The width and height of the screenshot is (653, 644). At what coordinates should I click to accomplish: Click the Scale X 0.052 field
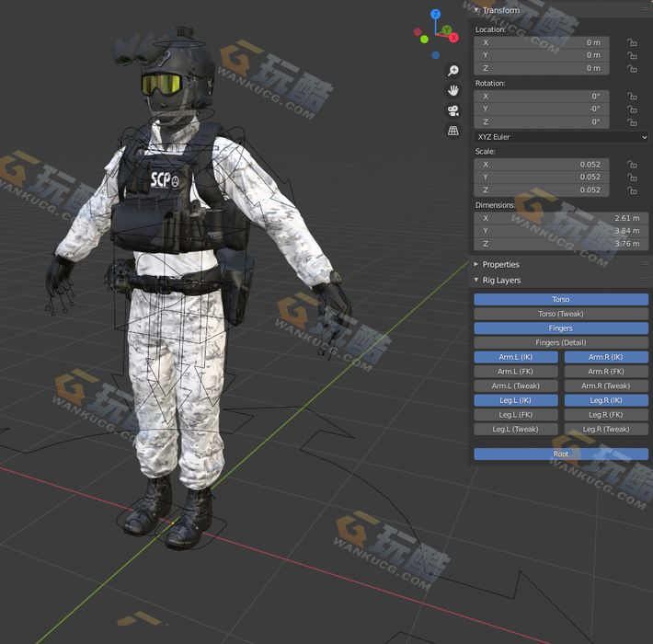(x=542, y=165)
